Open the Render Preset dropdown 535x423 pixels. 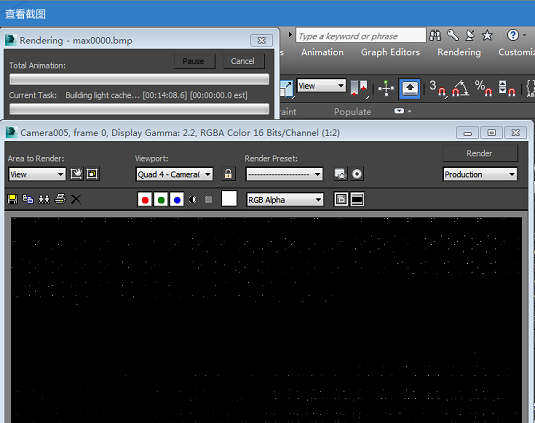pyautogui.click(x=284, y=174)
